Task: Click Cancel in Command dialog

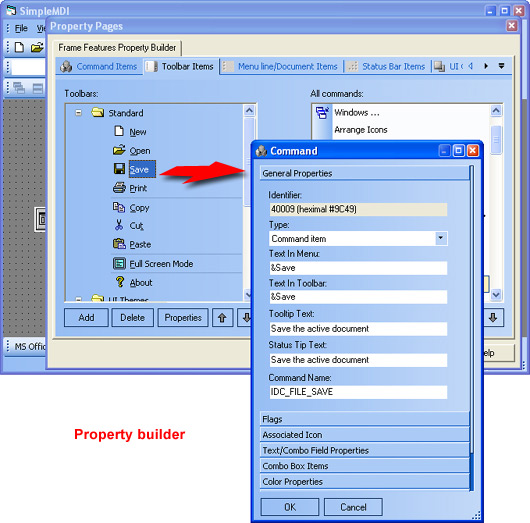Action: 353,507
